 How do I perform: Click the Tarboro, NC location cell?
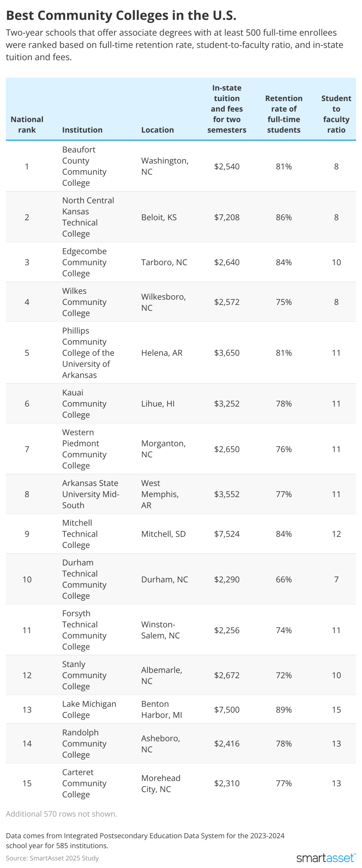tap(164, 262)
